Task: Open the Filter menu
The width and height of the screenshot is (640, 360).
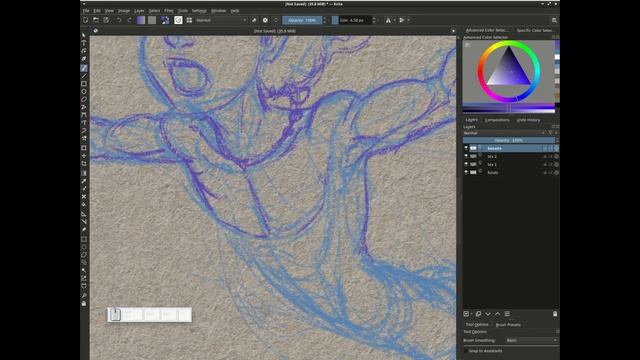Action: click(x=169, y=11)
